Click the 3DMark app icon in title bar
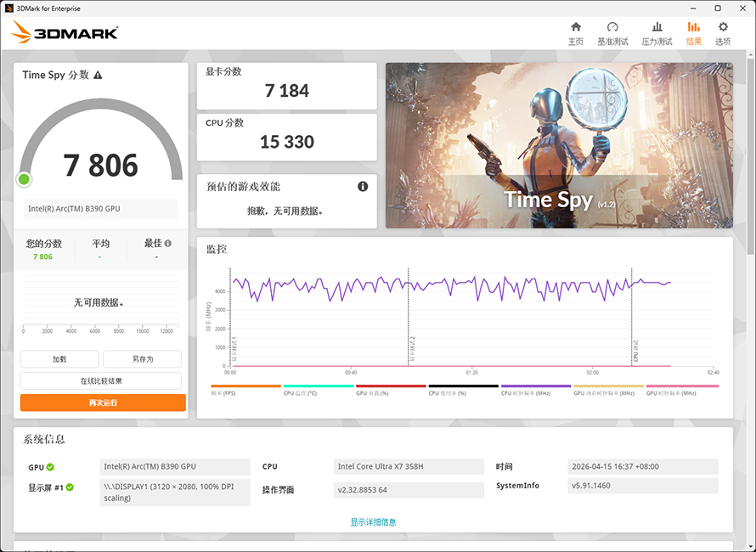 click(x=8, y=8)
